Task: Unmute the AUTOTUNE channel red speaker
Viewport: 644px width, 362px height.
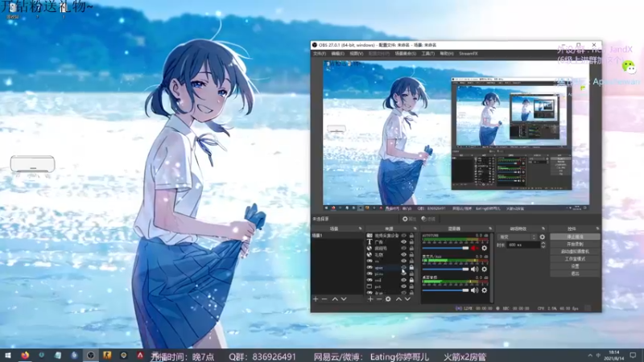Action: click(x=475, y=249)
